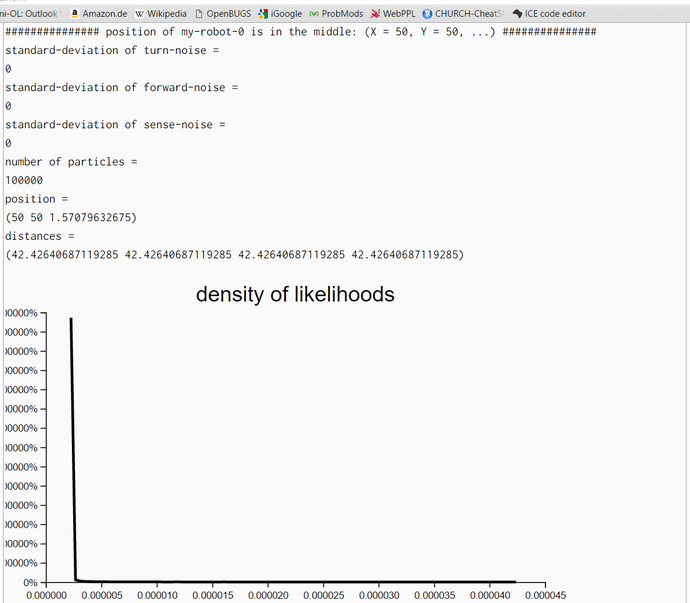Click the OpenBUGS page icon
The width and height of the screenshot is (690, 603).
pyautogui.click(x=199, y=14)
